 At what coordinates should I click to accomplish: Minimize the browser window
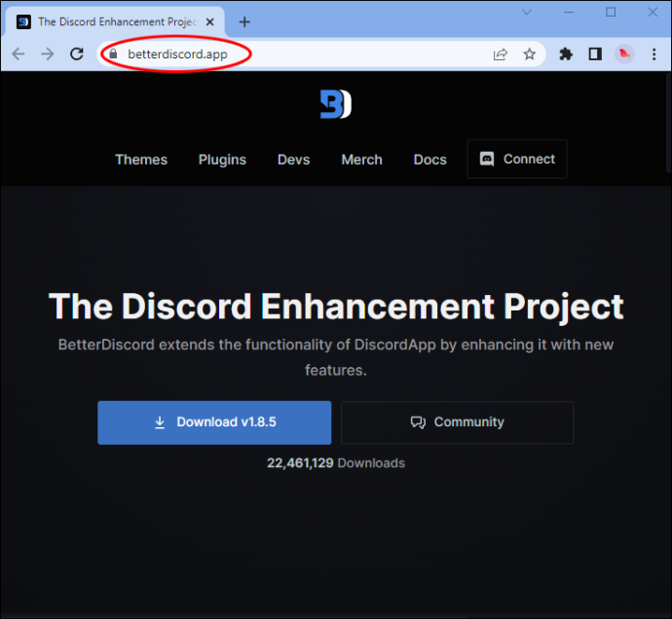click(569, 12)
